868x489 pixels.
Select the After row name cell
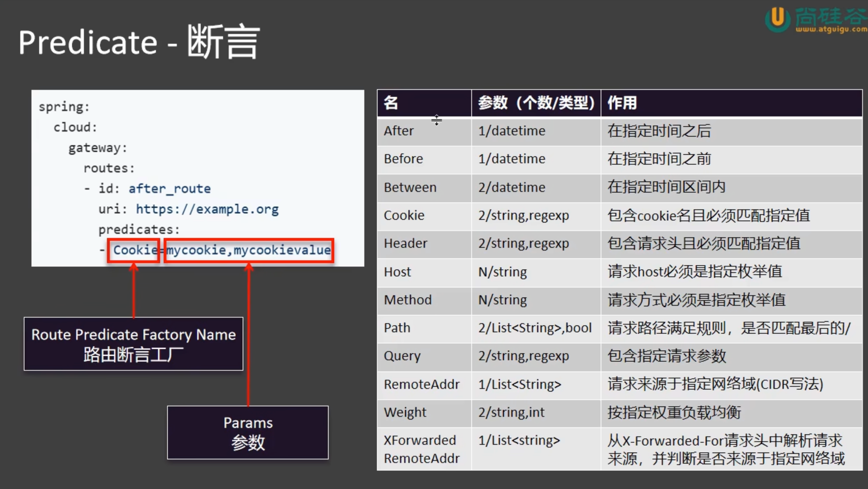coord(399,131)
